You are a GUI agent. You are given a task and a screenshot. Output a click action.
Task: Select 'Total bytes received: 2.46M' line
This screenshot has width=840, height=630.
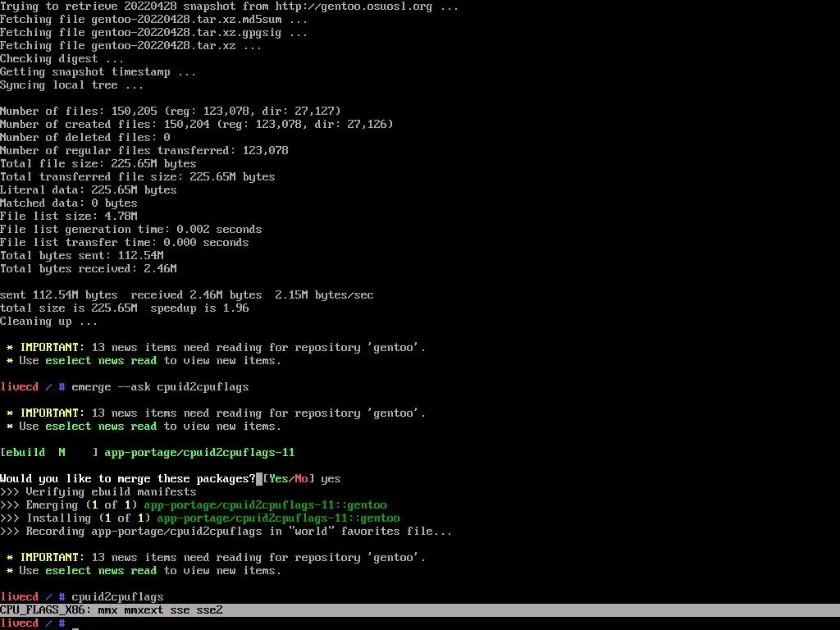(89, 269)
